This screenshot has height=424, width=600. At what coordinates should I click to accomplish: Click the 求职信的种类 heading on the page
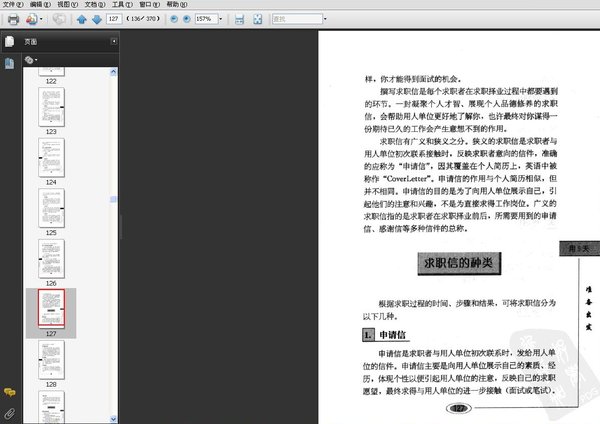[459, 263]
